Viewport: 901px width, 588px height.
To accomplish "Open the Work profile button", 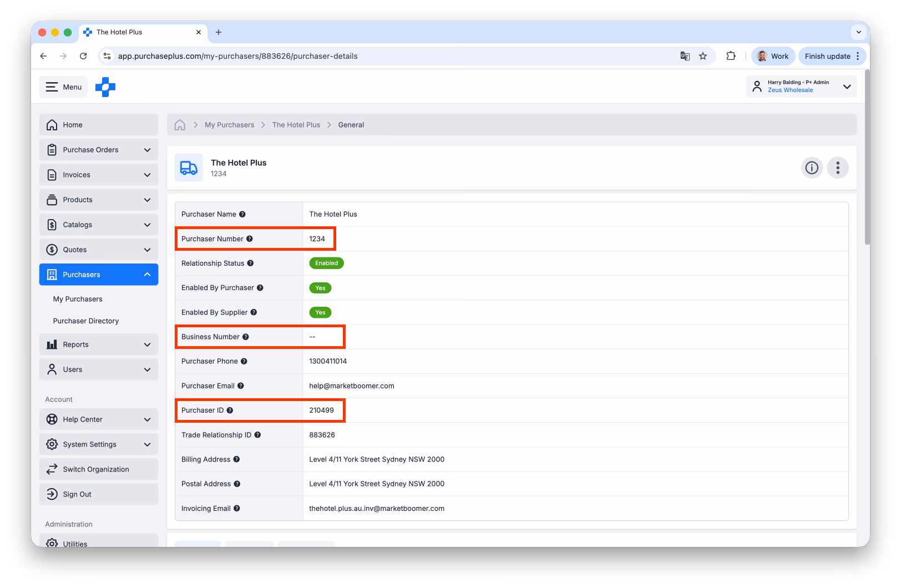I will coord(773,56).
